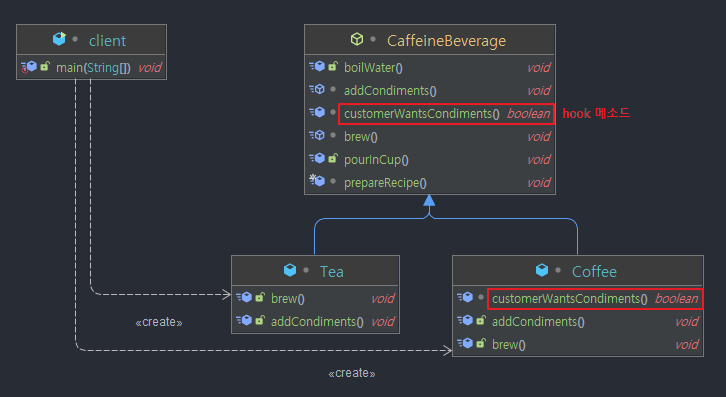This screenshot has height=397, width=726.
Task: Click the Tea class icon
Action: click(290, 270)
